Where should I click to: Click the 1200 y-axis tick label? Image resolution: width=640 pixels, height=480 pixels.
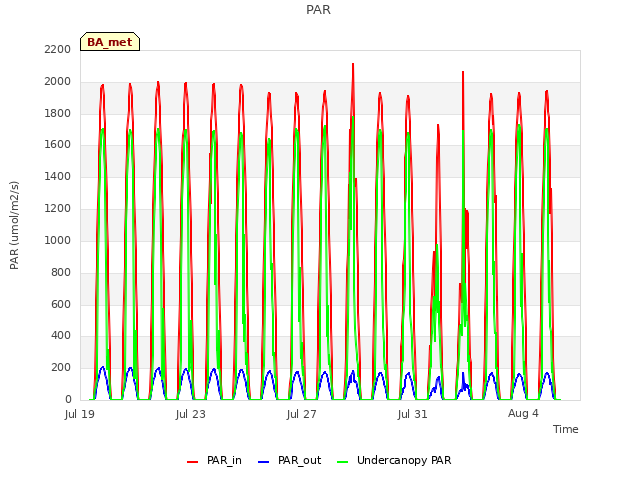58,208
